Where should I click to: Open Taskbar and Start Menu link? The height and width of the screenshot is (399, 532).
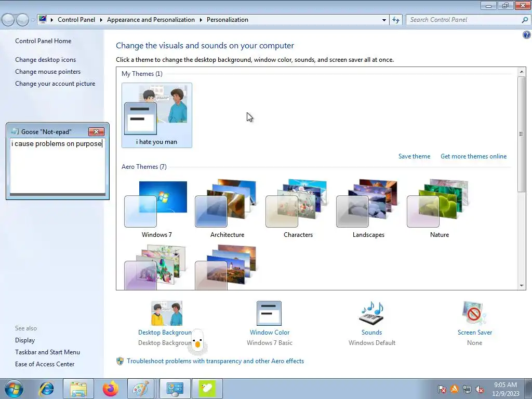tap(47, 352)
